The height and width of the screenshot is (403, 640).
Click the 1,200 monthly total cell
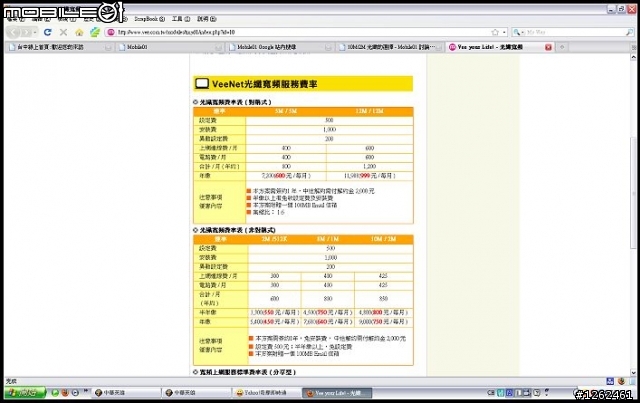(x=369, y=167)
